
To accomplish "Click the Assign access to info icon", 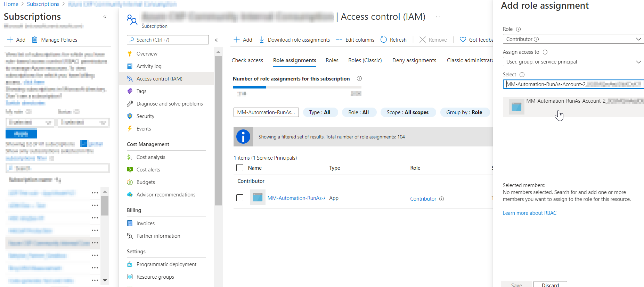I will (x=545, y=52).
